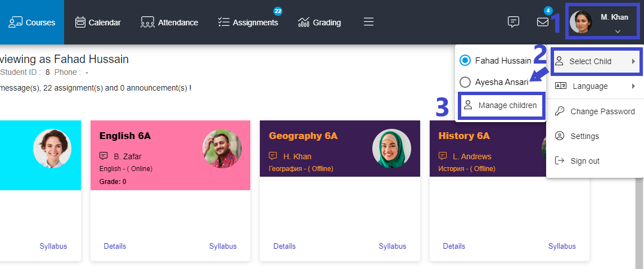Image resolution: width=644 pixels, height=269 pixels.
Task: Open Syllabus of History 6A
Action: click(562, 246)
